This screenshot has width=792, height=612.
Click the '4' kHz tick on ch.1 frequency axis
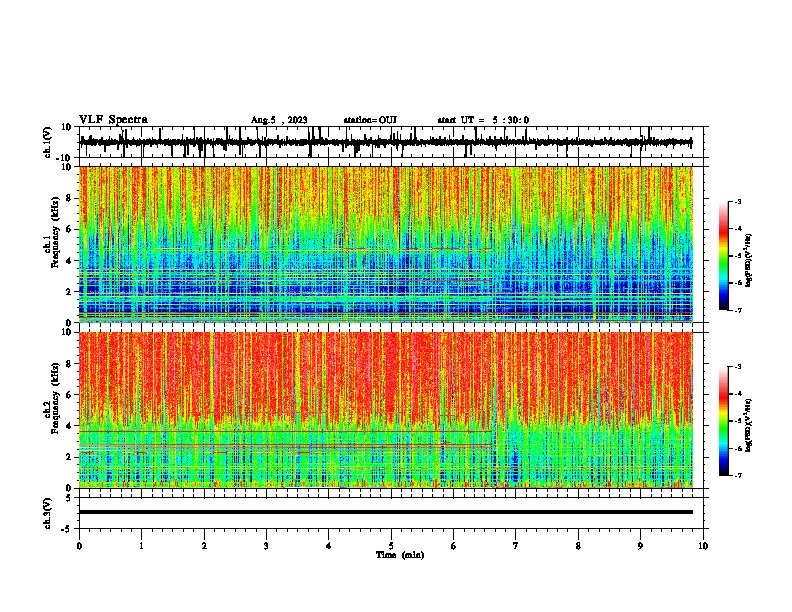69,261
